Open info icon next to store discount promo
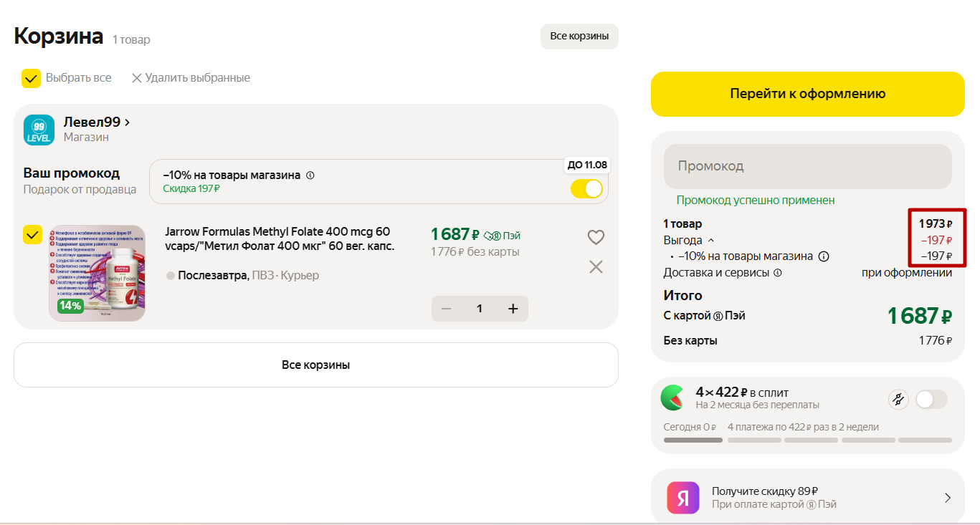This screenshot has height=525, width=980. (x=310, y=175)
